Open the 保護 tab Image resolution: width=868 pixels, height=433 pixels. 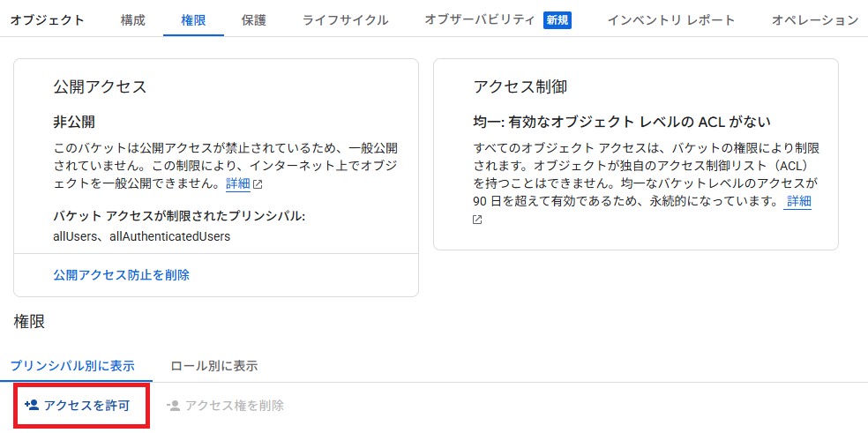coord(253,20)
